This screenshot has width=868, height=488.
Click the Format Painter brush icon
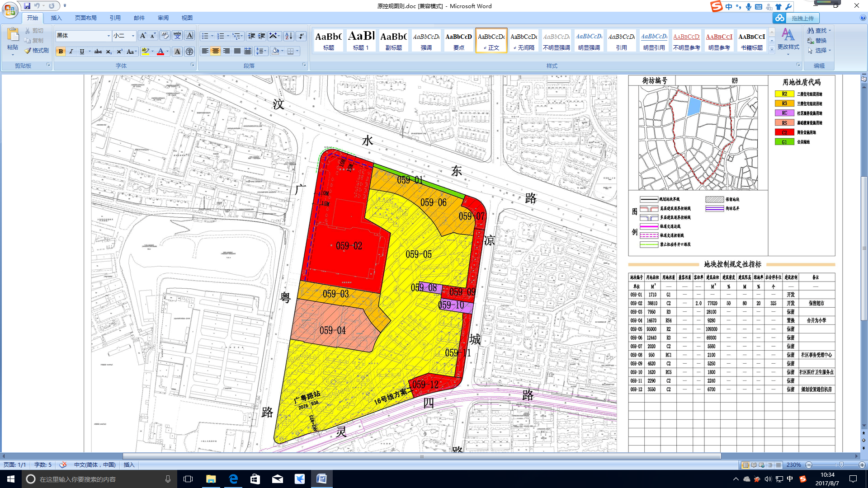click(28, 51)
